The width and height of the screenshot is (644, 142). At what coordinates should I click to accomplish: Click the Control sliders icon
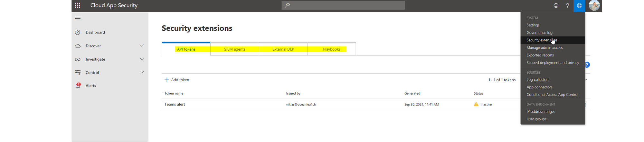point(78,72)
